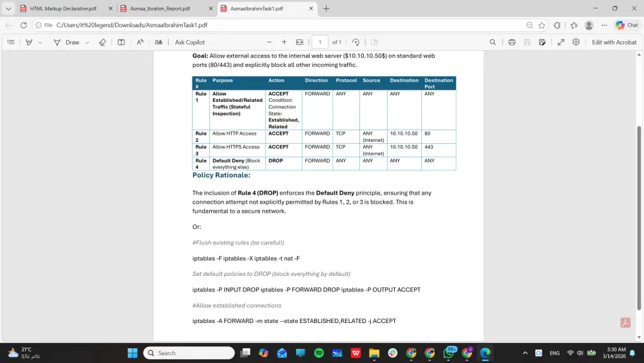The image size is (644, 363).
Task: Select the Erase tool
Action: coord(102,42)
